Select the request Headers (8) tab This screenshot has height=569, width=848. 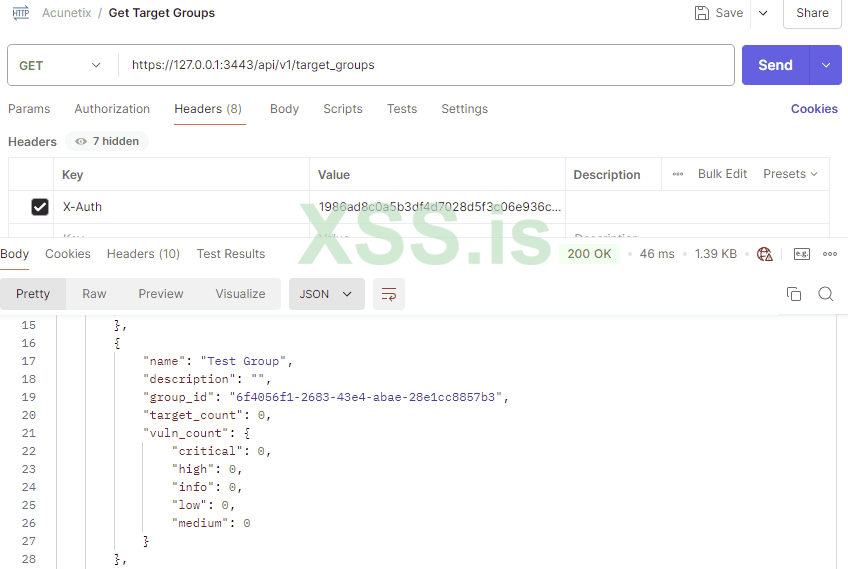(x=208, y=109)
